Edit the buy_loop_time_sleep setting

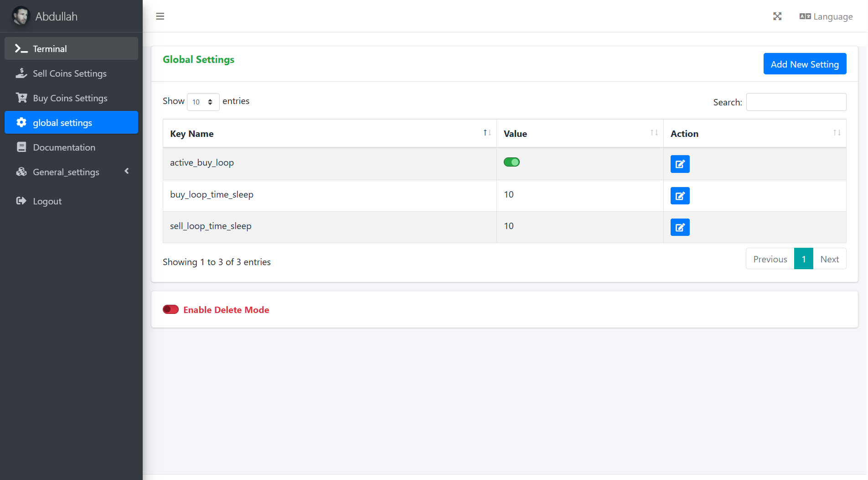click(x=680, y=196)
